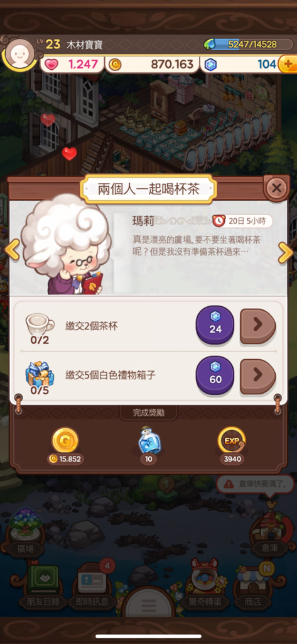Viewport: 297px width, 644px height.
Task: Pay 60 gems for gift boxes
Action: (x=215, y=375)
